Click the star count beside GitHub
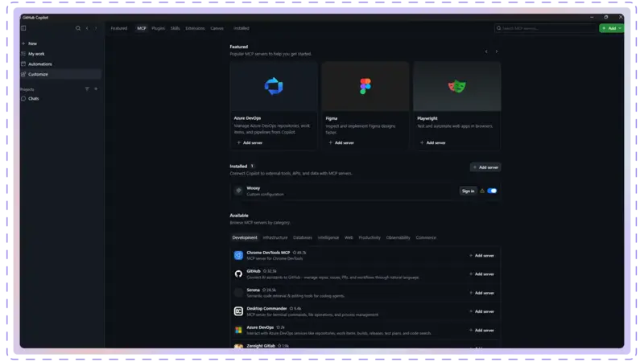This screenshot has width=644, height=362. tap(270, 271)
